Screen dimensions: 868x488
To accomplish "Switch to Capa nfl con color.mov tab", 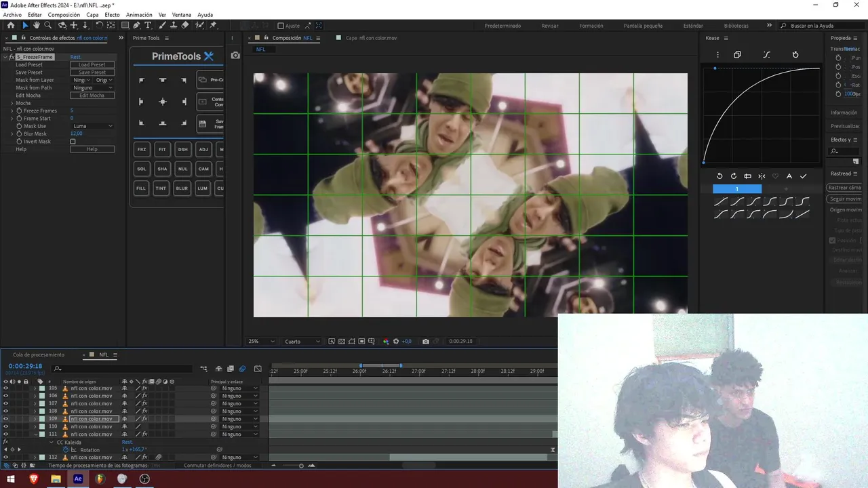I will pyautogui.click(x=371, y=38).
